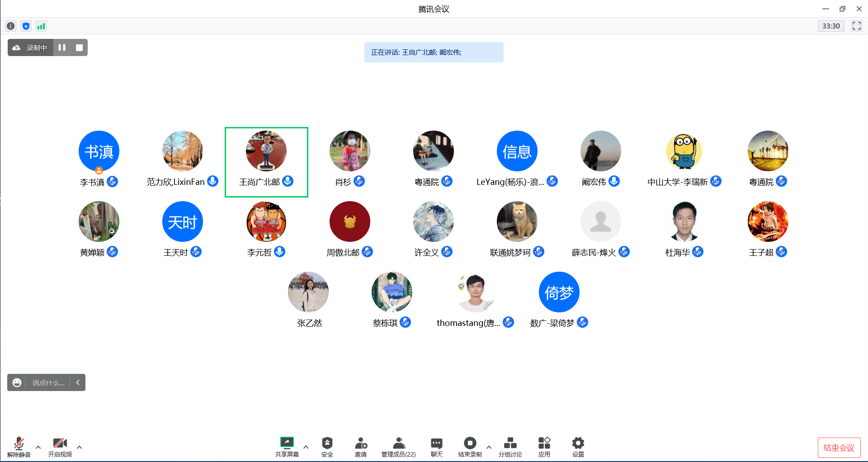Restore the 腾讯会议 window size
The height and width of the screenshot is (462, 868).
click(842, 9)
